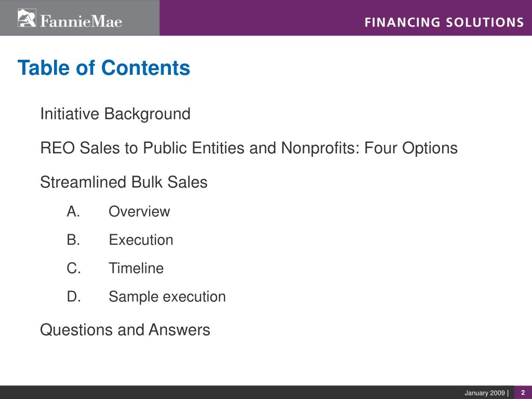Click the Table of Contents title
Screen dimensions: 532x399
click(104, 68)
